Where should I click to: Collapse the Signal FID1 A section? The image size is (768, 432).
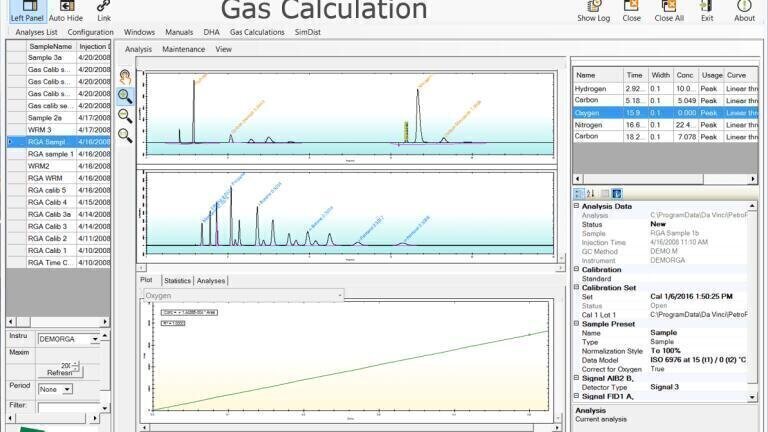576,396
